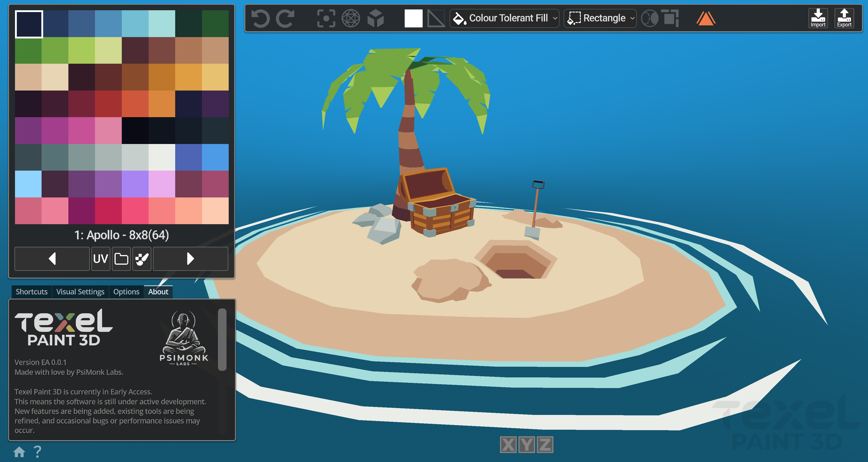Toggle the backface triangle display option

coord(435,19)
